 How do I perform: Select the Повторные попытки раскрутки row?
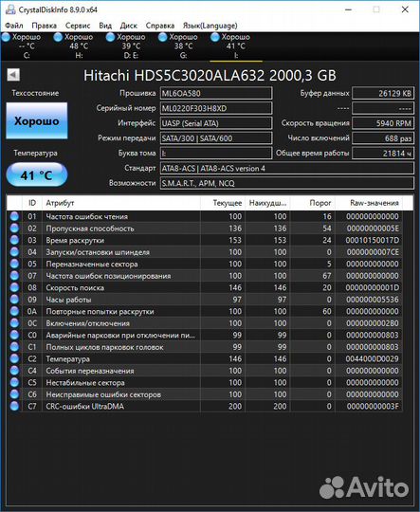(205, 311)
